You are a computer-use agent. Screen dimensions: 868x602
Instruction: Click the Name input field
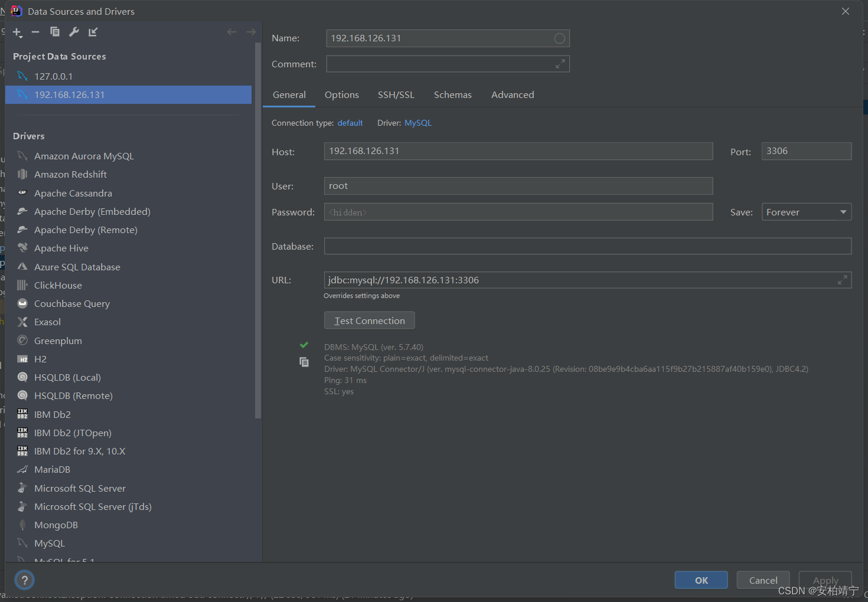pos(448,38)
